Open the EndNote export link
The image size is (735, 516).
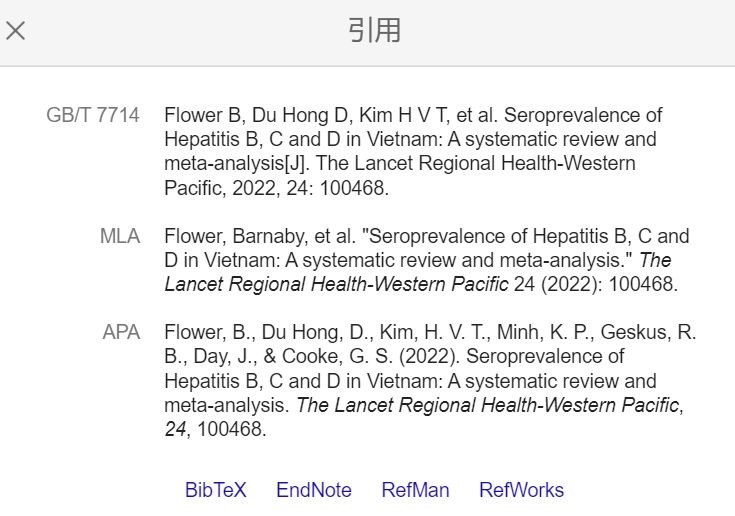click(314, 490)
